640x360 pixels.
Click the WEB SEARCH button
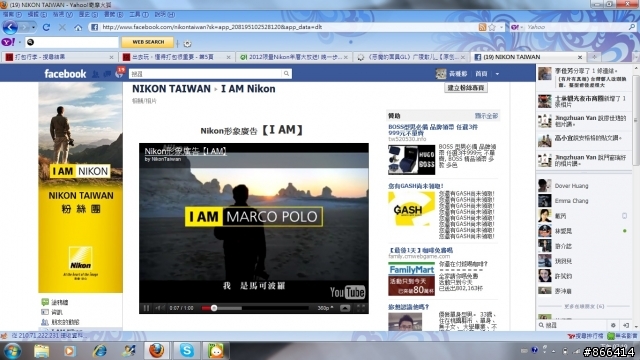pyautogui.click(x=148, y=42)
